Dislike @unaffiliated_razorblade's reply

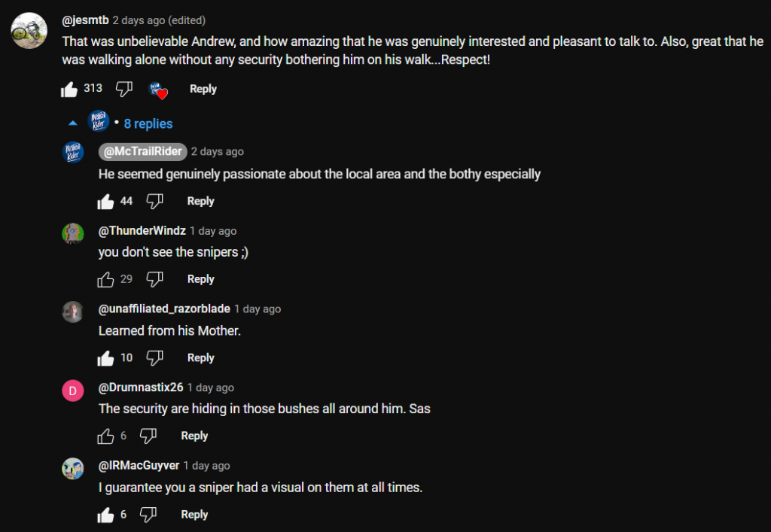click(x=154, y=357)
